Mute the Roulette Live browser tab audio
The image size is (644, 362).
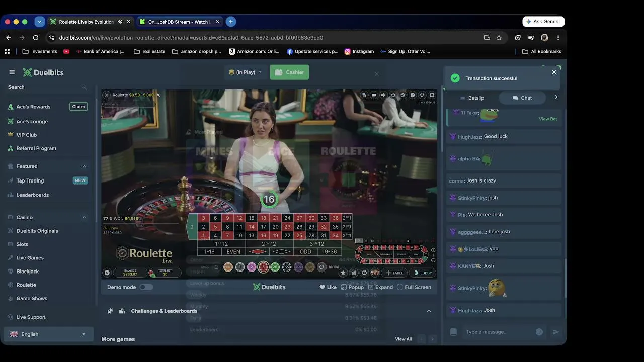tap(120, 22)
